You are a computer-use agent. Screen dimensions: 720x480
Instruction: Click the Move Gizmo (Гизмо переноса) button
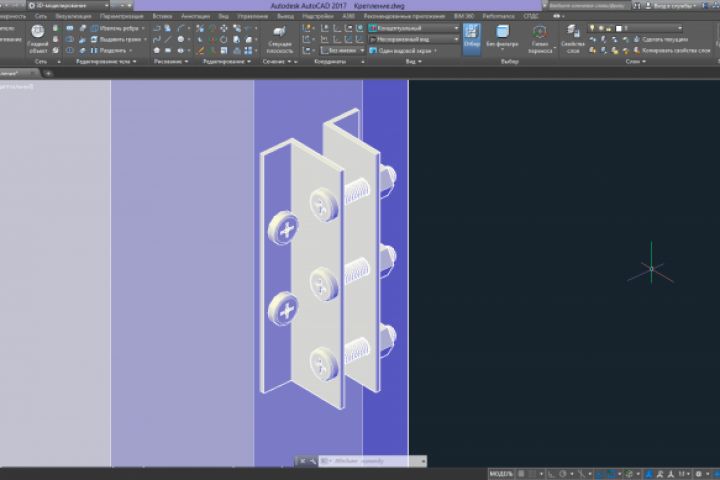pyautogui.click(x=540, y=40)
